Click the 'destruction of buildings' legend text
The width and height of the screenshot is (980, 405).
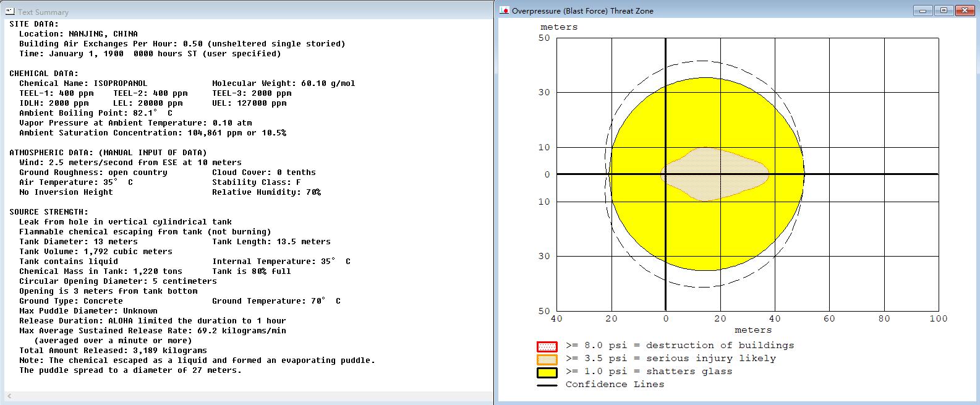pyautogui.click(x=720, y=346)
